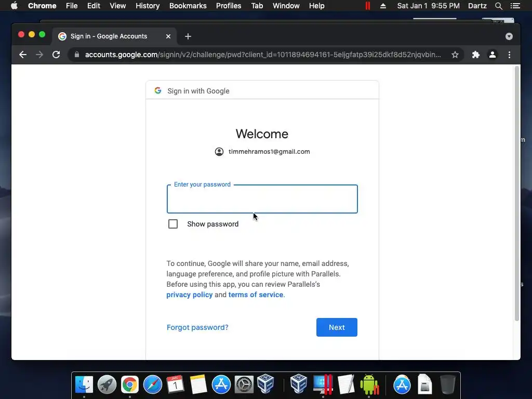
Task: Open the Tab menu
Action: pos(257,6)
